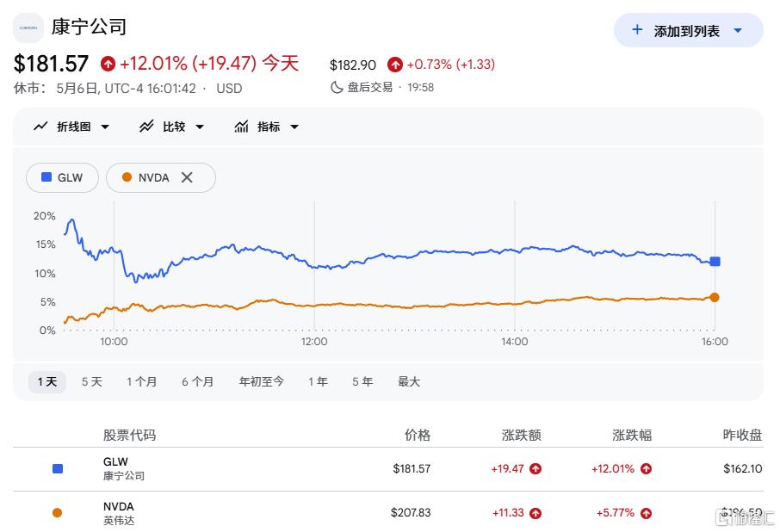Click the after-hours price $182.90
This screenshot has height=532, width=780.
[353, 65]
